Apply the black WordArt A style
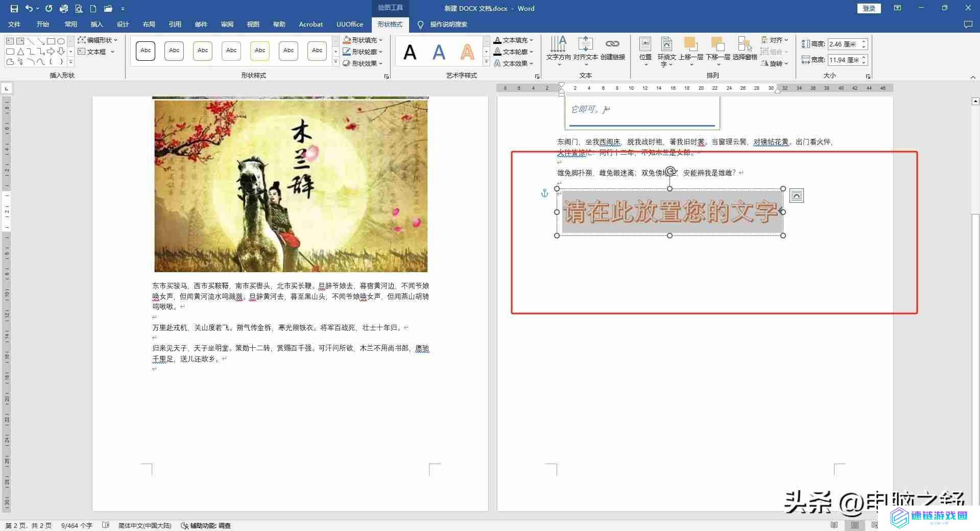This screenshot has height=531, width=980. (x=410, y=52)
